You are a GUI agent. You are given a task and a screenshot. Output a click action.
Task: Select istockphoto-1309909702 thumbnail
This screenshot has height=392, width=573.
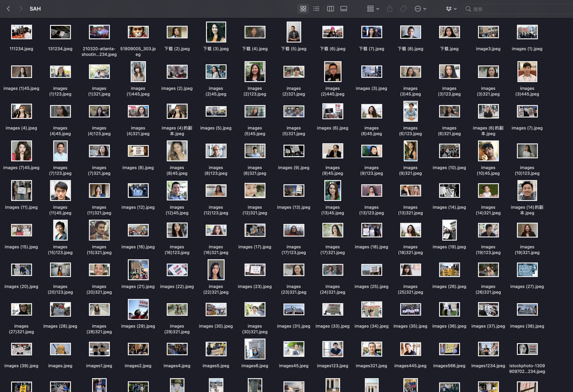tap(527, 349)
